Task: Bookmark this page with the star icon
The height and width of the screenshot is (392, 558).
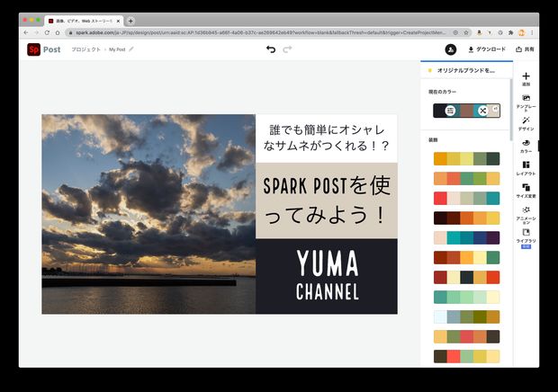Action: [466, 32]
